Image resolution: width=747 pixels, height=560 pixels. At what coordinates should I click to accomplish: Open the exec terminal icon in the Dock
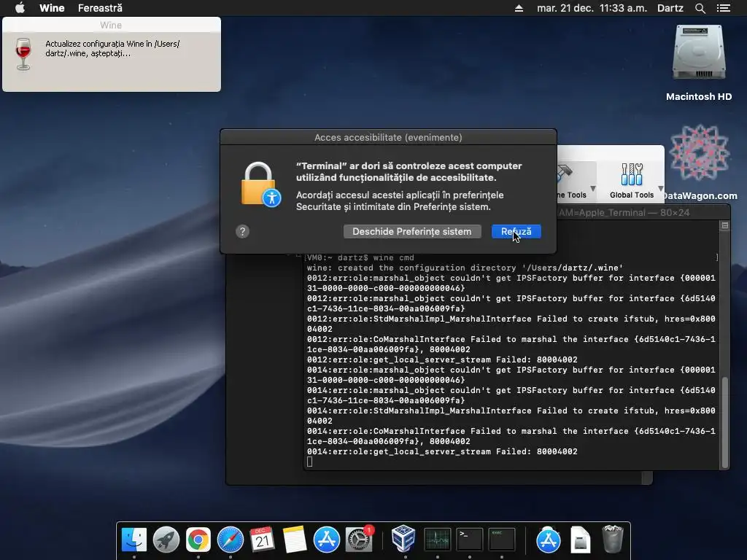[x=501, y=540]
